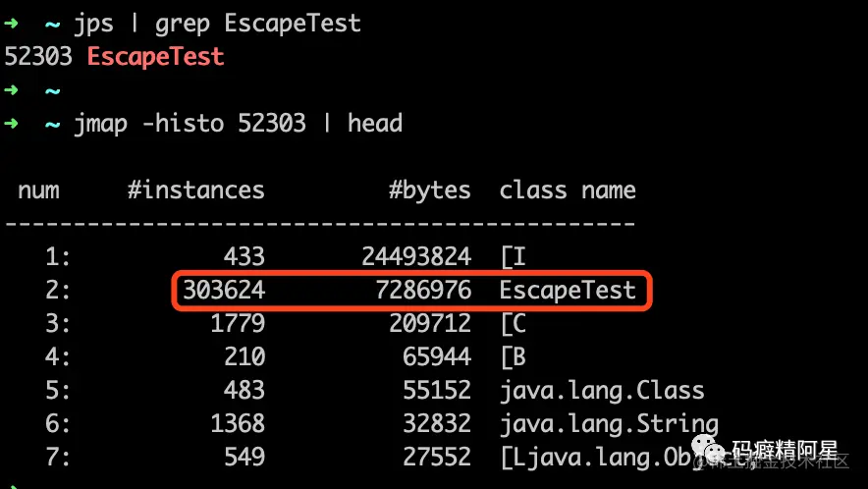868x489 pixels.
Task: Select byte value 27552
Action: [x=437, y=458]
